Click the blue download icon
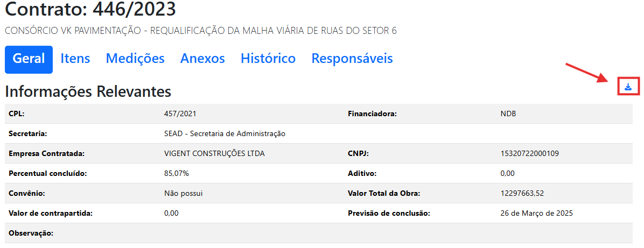Image resolution: width=644 pixels, height=248 pixels. pyautogui.click(x=628, y=87)
